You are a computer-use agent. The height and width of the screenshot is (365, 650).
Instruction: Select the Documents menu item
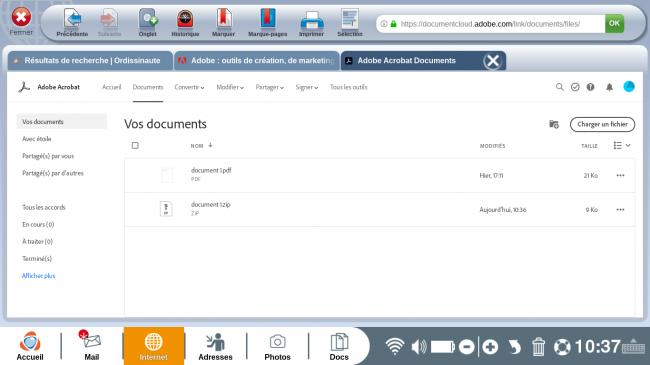point(148,87)
